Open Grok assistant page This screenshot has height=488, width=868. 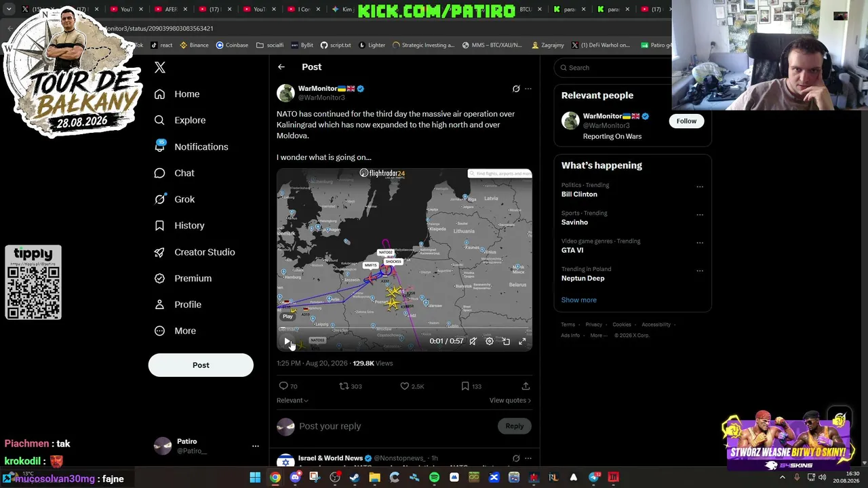click(174, 199)
